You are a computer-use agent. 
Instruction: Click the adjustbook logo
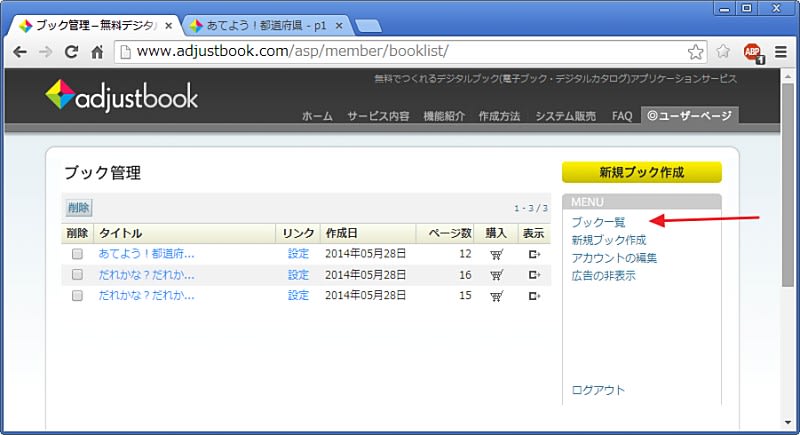click(x=122, y=96)
